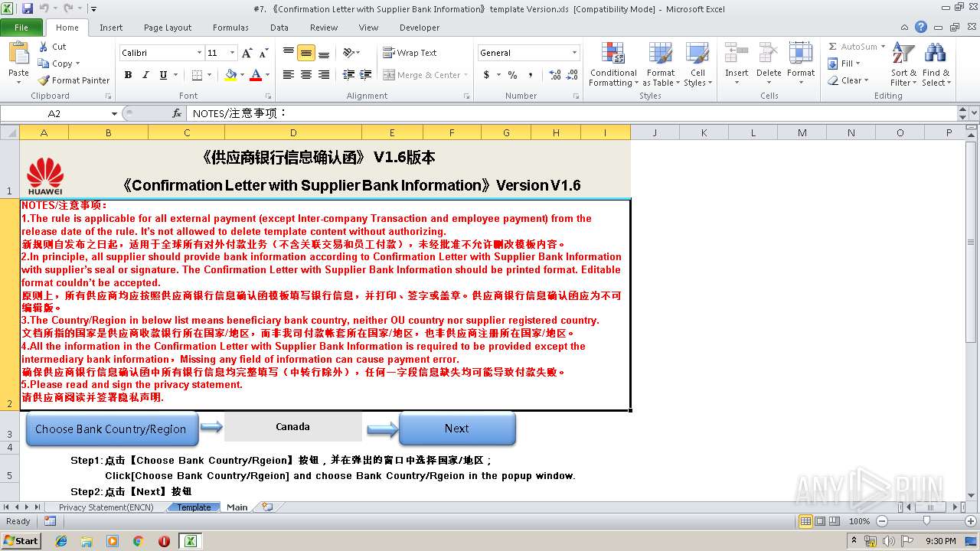Toggle Bold formatting
This screenshot has width=980, height=551.
[128, 75]
